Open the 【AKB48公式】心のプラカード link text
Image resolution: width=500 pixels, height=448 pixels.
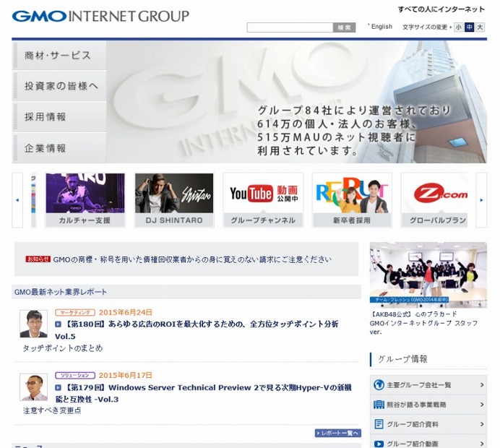click(x=424, y=323)
